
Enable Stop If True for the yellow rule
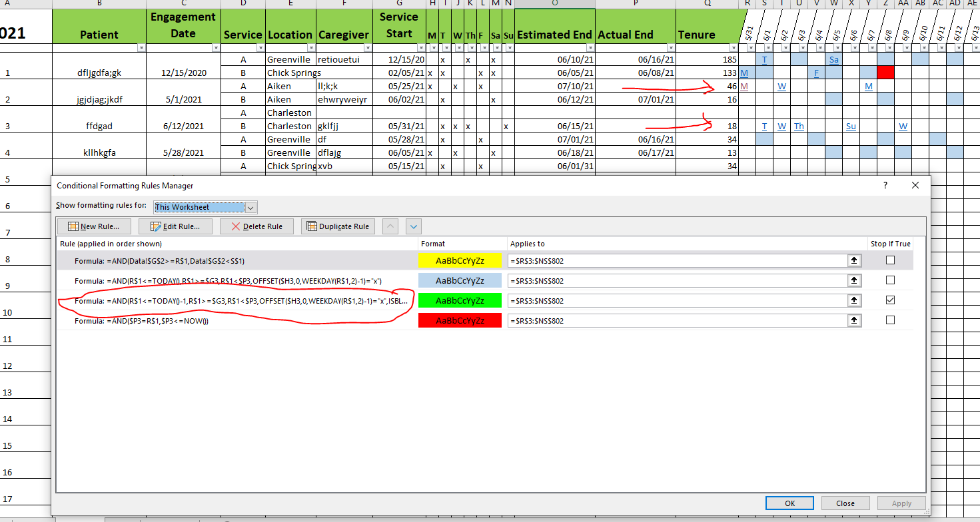tap(891, 260)
